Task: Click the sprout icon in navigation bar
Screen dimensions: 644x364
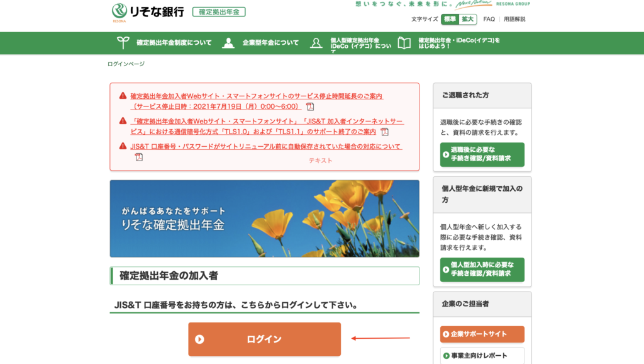Action: click(123, 43)
